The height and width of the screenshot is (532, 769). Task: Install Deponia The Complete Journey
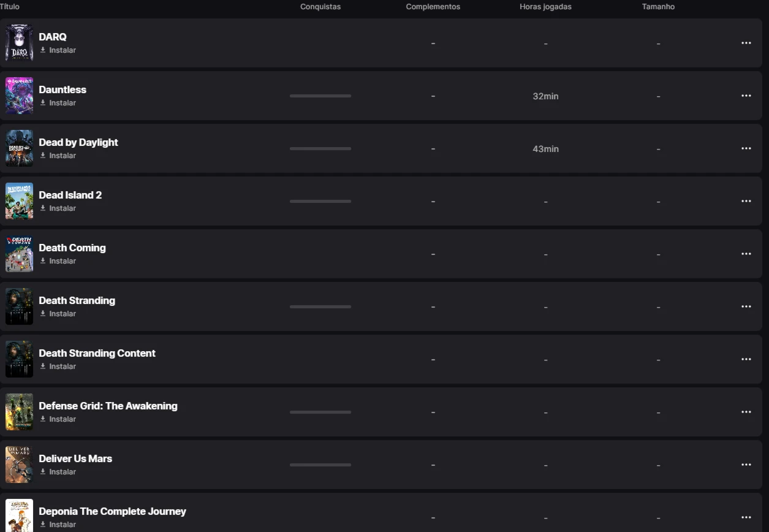coord(58,525)
